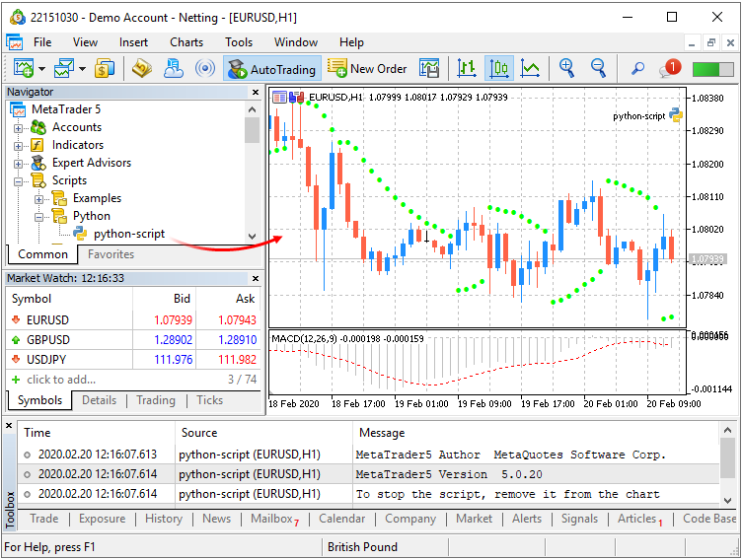Open the Trade tab in Toolbox

point(44,519)
